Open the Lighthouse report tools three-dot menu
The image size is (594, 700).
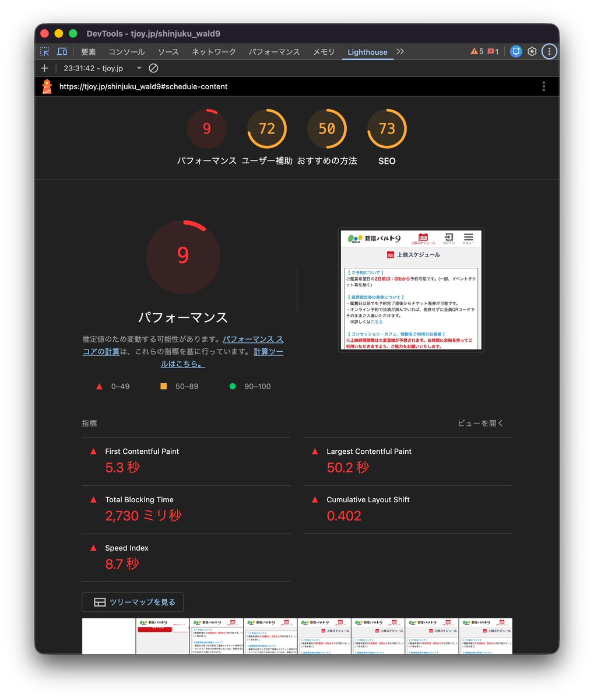click(544, 86)
